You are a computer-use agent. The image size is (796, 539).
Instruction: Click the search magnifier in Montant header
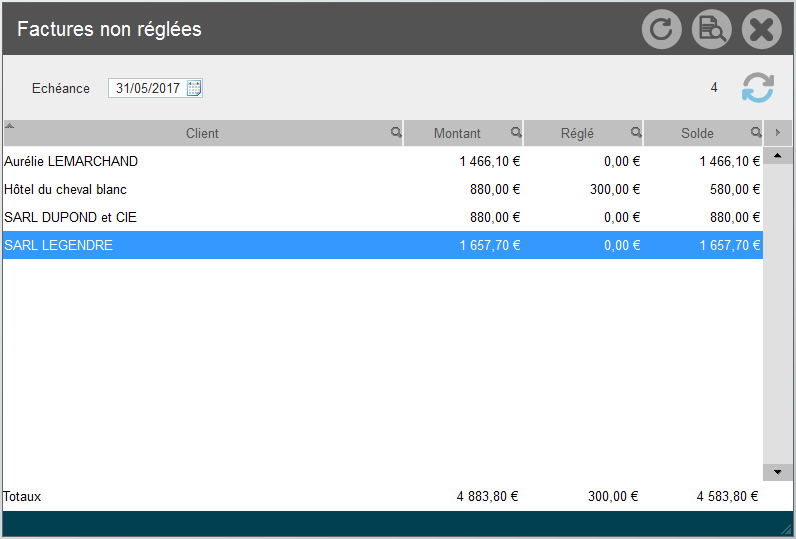[x=516, y=132]
